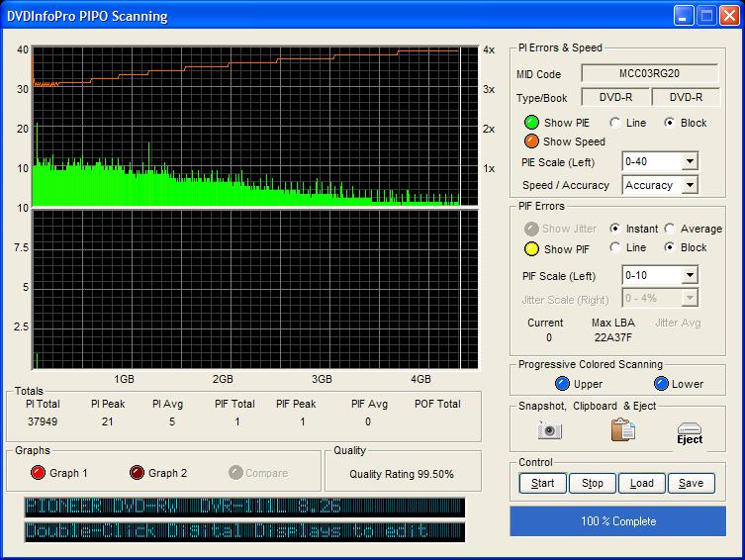Toggle the orange Show Speed indicator
The image size is (745, 560).
531,141
